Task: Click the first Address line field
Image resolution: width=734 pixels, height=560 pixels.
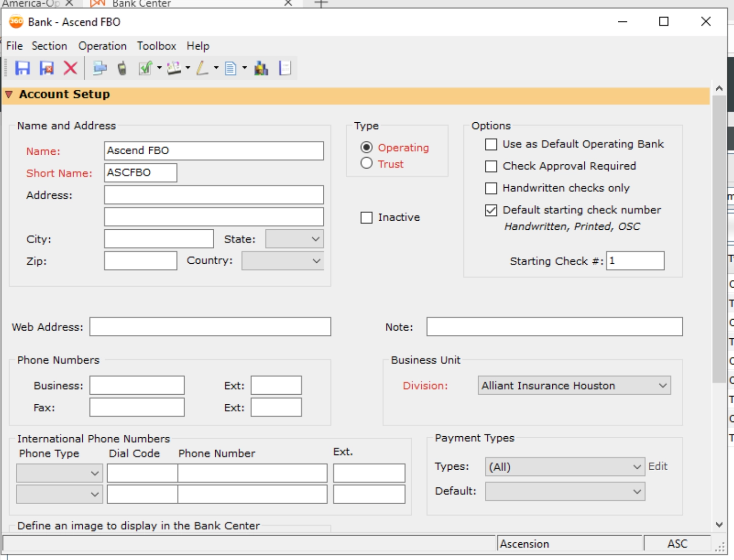Action: pos(214,195)
